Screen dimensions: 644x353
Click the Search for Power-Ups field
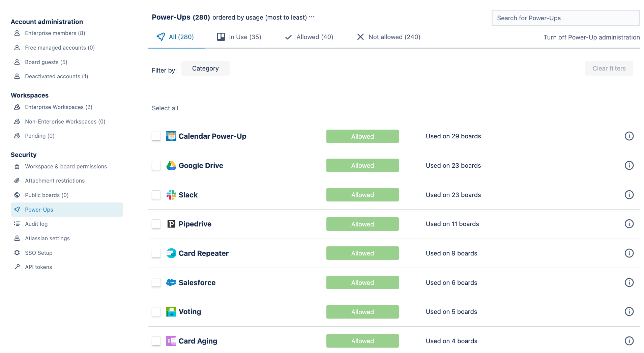click(565, 18)
